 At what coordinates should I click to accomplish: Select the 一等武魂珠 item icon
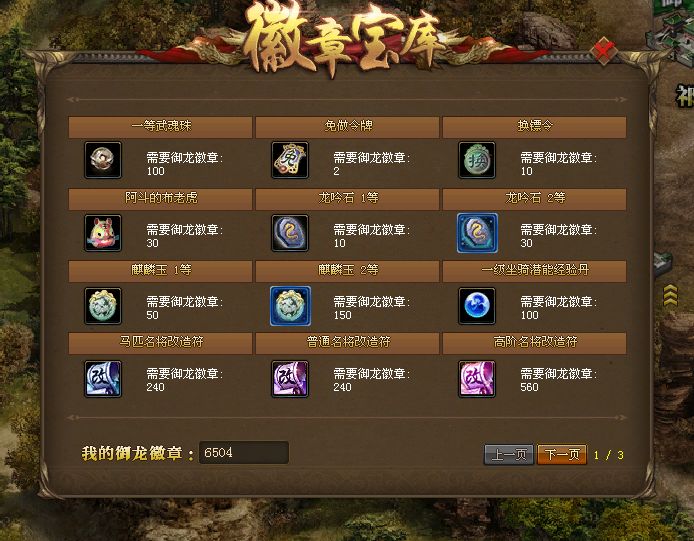coord(103,160)
